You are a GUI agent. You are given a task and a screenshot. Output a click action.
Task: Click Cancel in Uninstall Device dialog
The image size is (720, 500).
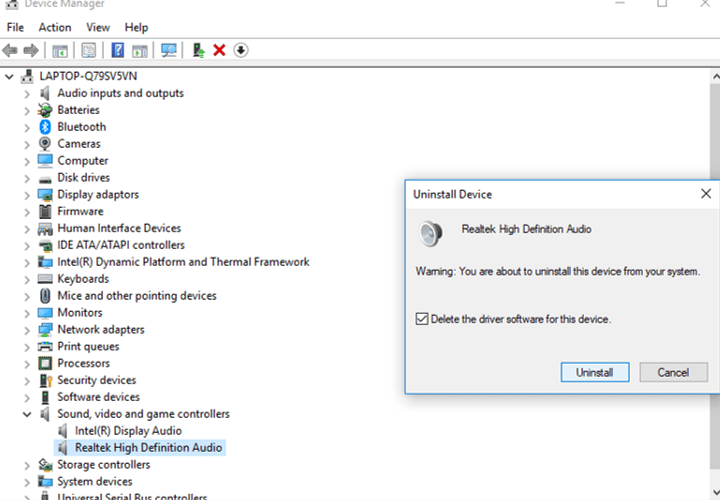point(673,372)
